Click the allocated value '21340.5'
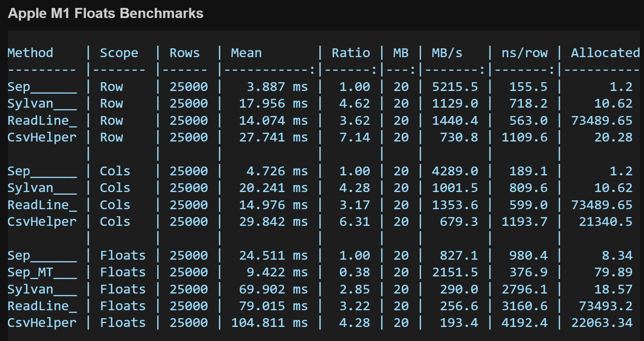Image resolution: width=644 pixels, height=341 pixels. coord(605,221)
